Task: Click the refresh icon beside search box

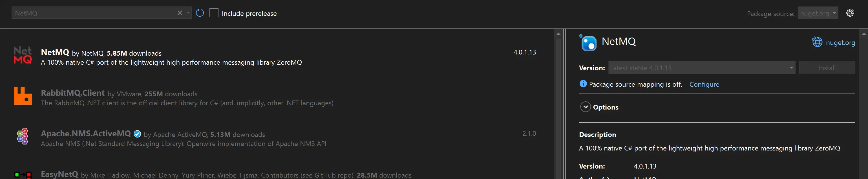Action: coord(200,13)
